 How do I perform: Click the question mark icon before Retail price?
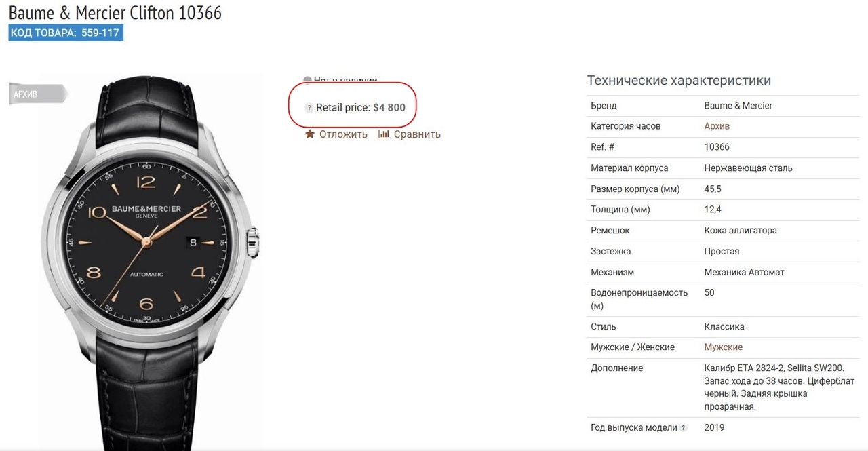pyautogui.click(x=309, y=108)
